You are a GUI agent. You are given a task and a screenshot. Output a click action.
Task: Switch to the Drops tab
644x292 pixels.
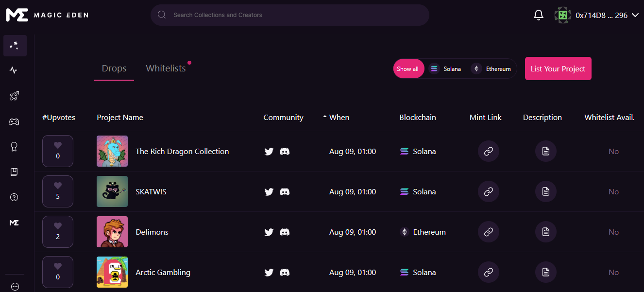click(x=114, y=69)
